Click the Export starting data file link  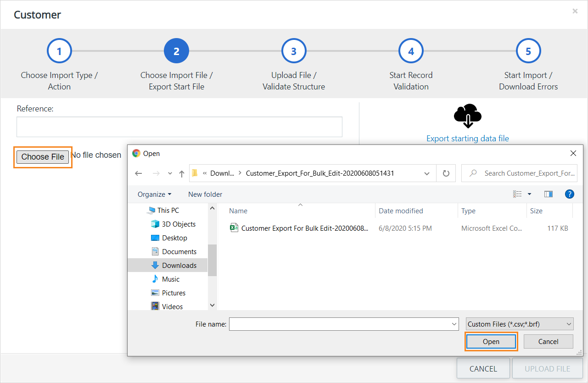pyautogui.click(x=468, y=139)
